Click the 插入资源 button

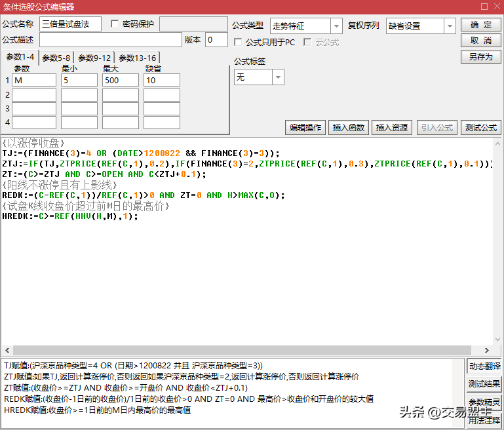click(x=392, y=128)
